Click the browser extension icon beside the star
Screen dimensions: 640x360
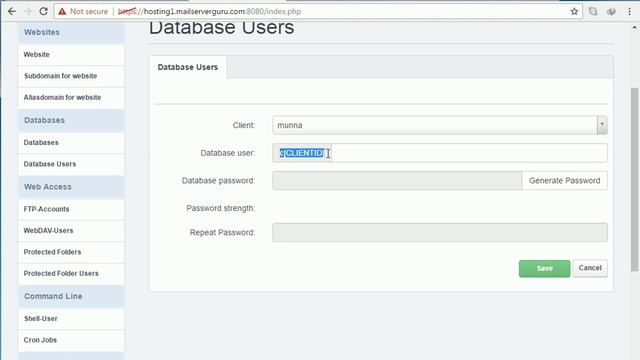[593, 11]
